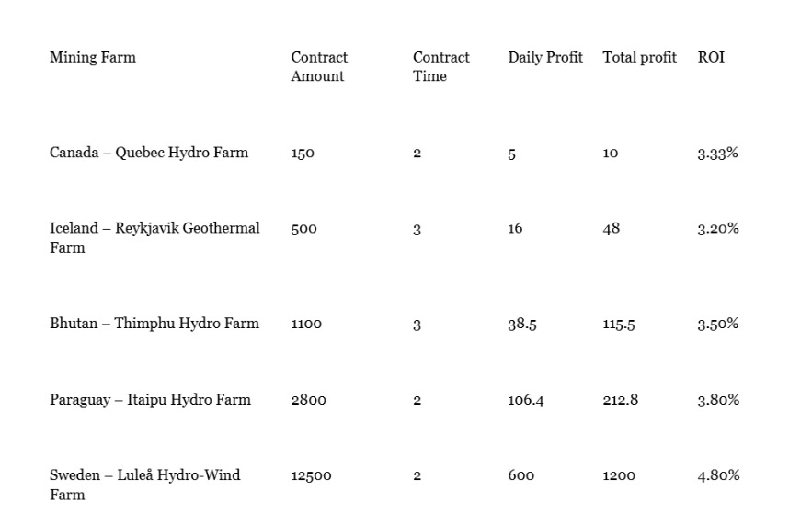
Task: Click the Daily Profit column header
Action: pos(545,58)
